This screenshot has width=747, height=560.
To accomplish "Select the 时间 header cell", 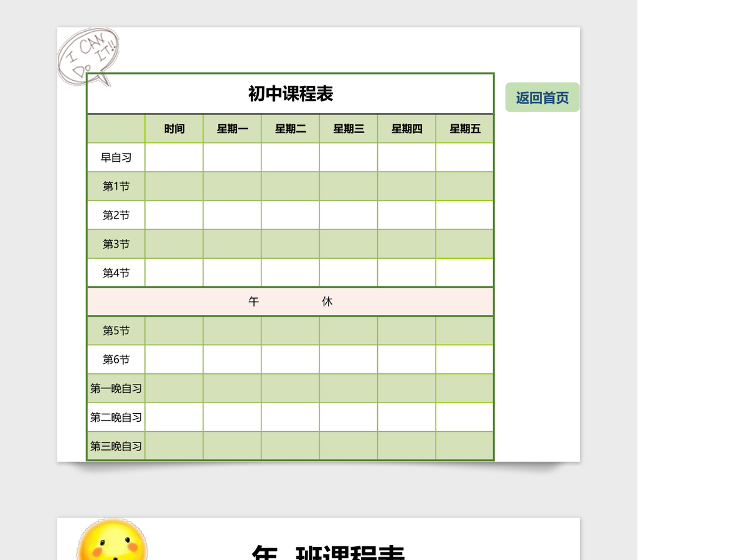I will (x=174, y=129).
